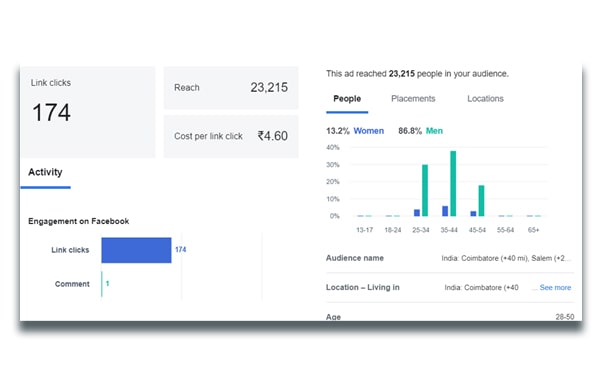Click the 86.8% men percentage

(x=410, y=131)
